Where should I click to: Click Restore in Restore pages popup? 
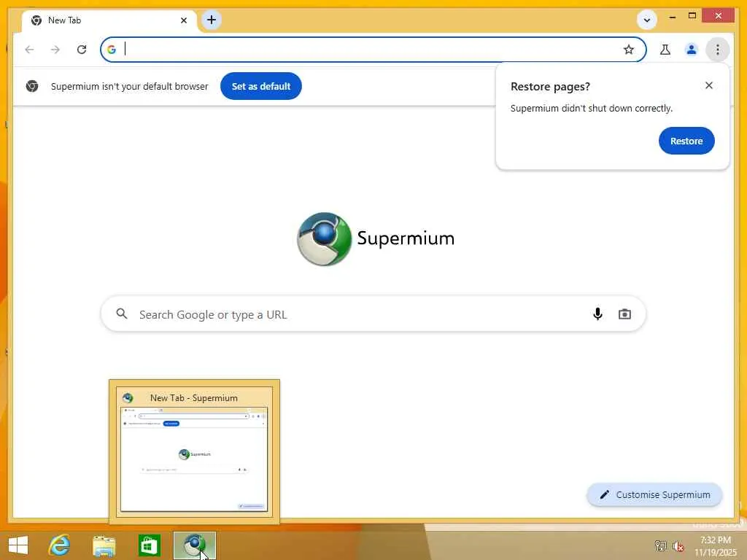click(686, 141)
